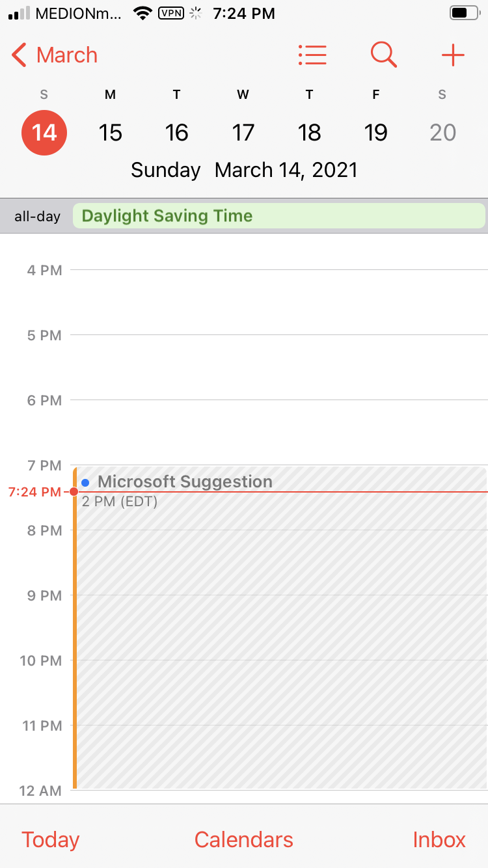Tap the Wi-Fi status icon
The height and width of the screenshot is (868, 488).
click(142, 13)
